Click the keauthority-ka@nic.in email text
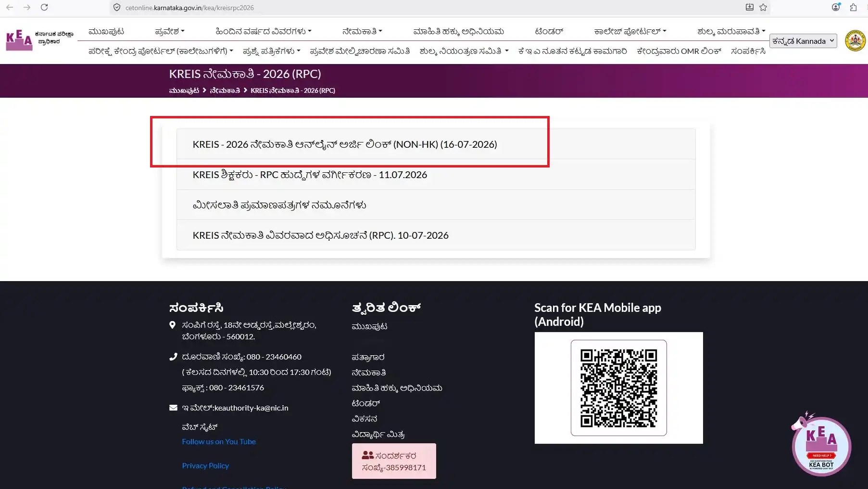868x489 pixels. point(251,408)
